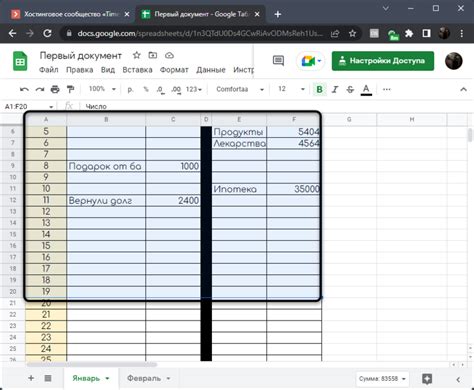Switch to the Февраль sheet tab

click(144, 378)
